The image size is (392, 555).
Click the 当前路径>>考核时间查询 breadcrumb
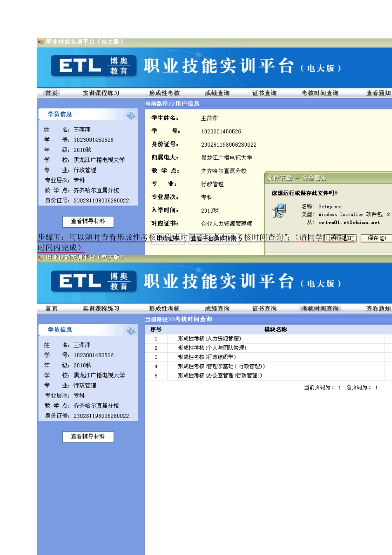click(178, 319)
